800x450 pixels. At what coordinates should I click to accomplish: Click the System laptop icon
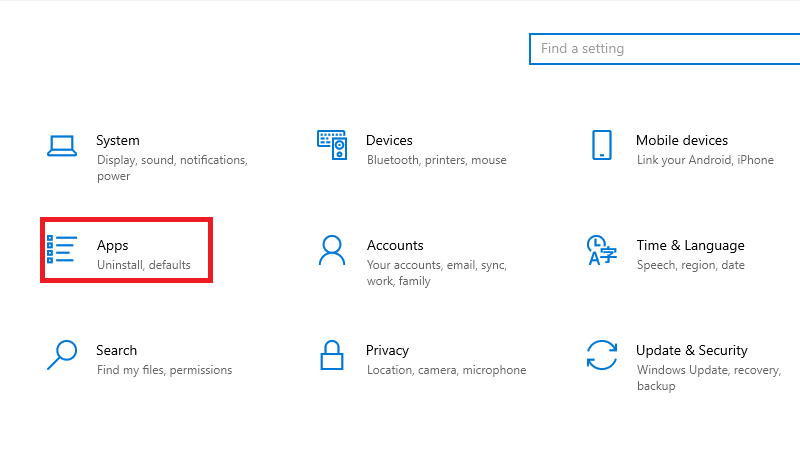coord(62,146)
